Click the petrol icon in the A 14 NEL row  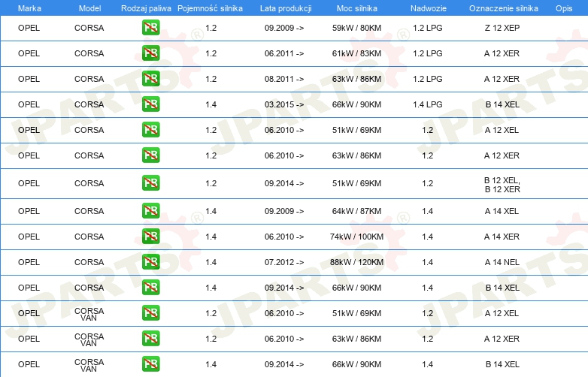click(x=150, y=262)
